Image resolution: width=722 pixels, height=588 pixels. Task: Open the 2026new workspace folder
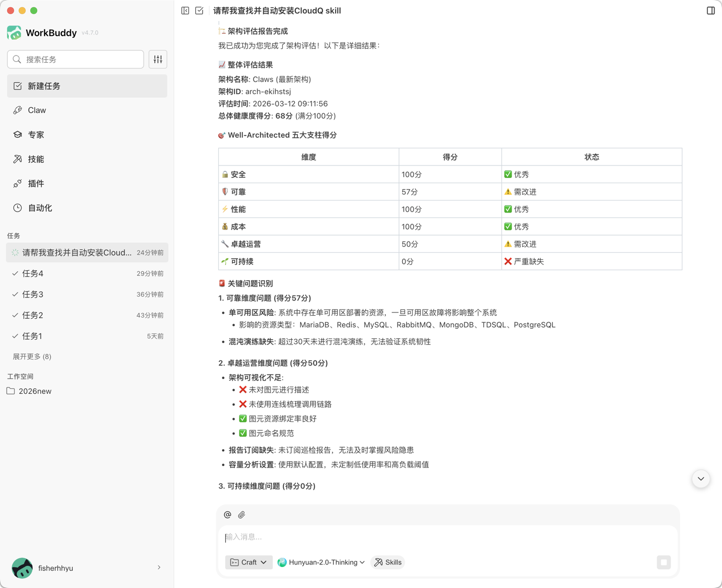coord(29,391)
